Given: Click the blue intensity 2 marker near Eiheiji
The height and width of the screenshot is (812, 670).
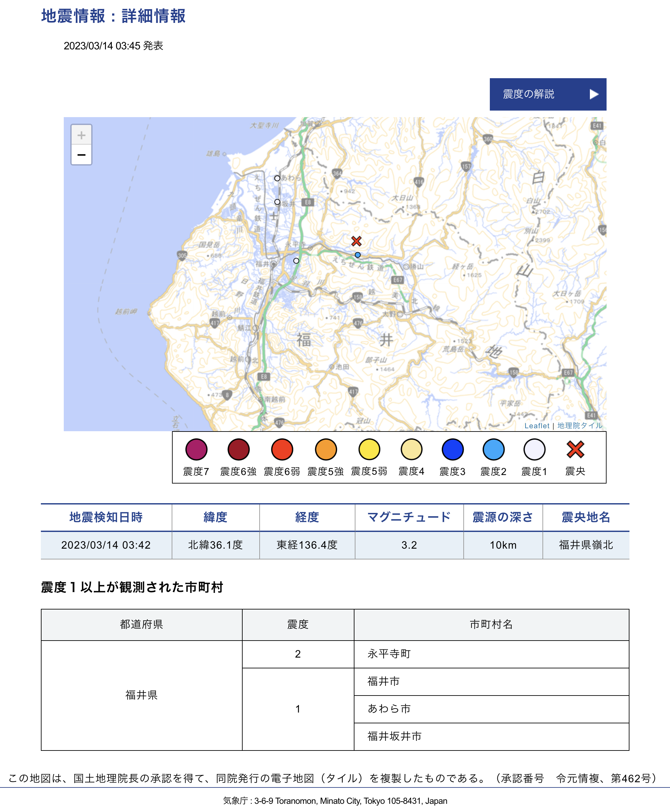Looking at the screenshot, I should [x=358, y=255].
